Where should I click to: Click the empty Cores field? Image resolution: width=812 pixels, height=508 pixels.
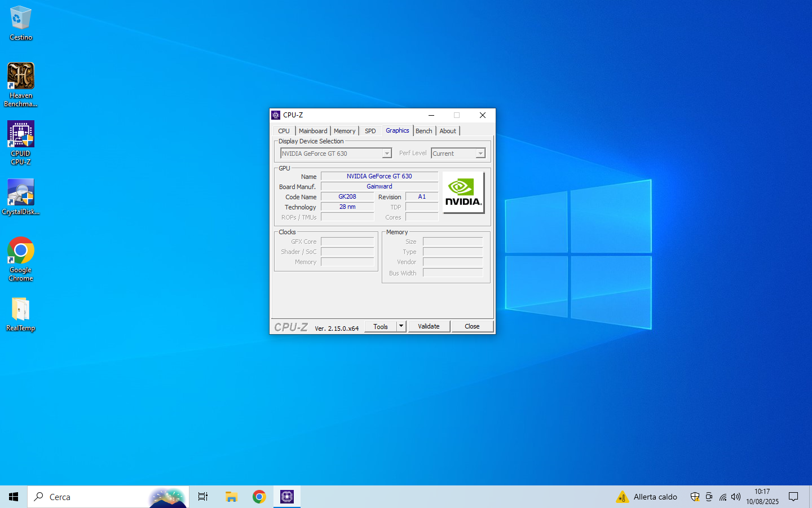click(x=422, y=217)
